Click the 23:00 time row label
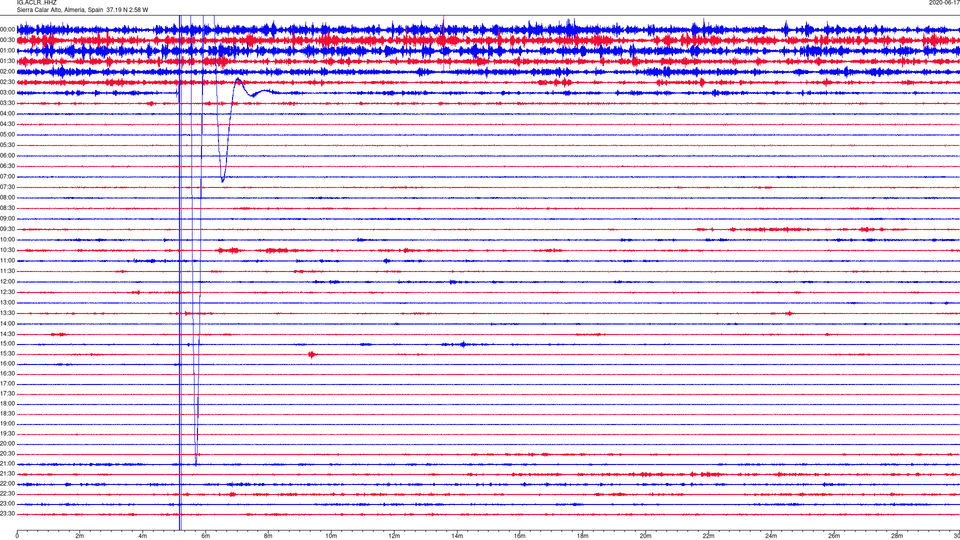The width and height of the screenshot is (960, 540). coord(7,504)
